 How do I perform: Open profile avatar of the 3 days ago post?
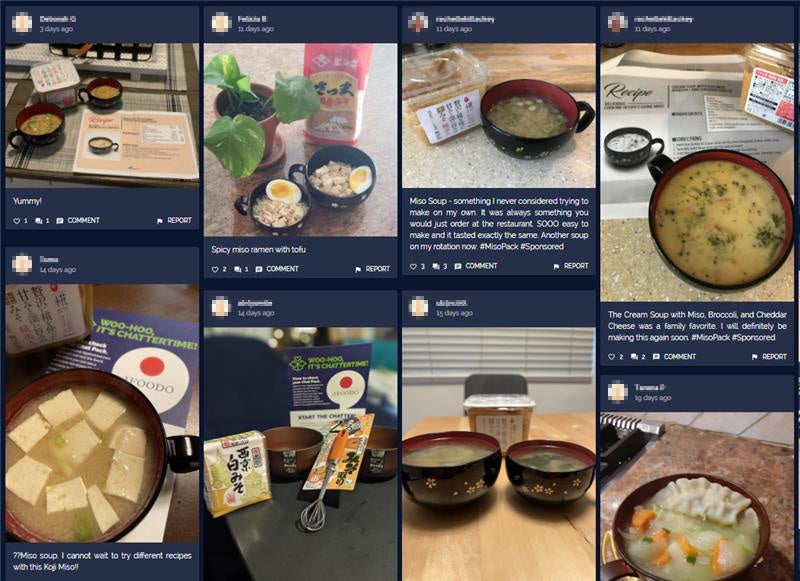22,23
